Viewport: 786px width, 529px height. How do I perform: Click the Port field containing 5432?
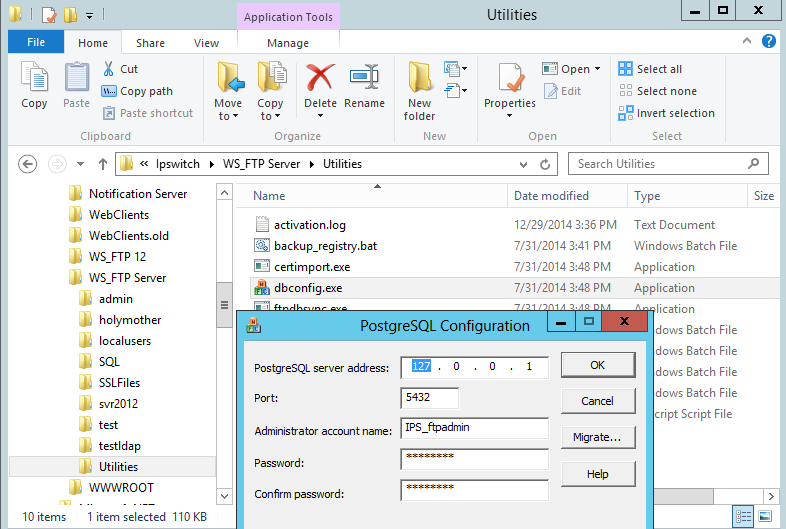(x=430, y=398)
